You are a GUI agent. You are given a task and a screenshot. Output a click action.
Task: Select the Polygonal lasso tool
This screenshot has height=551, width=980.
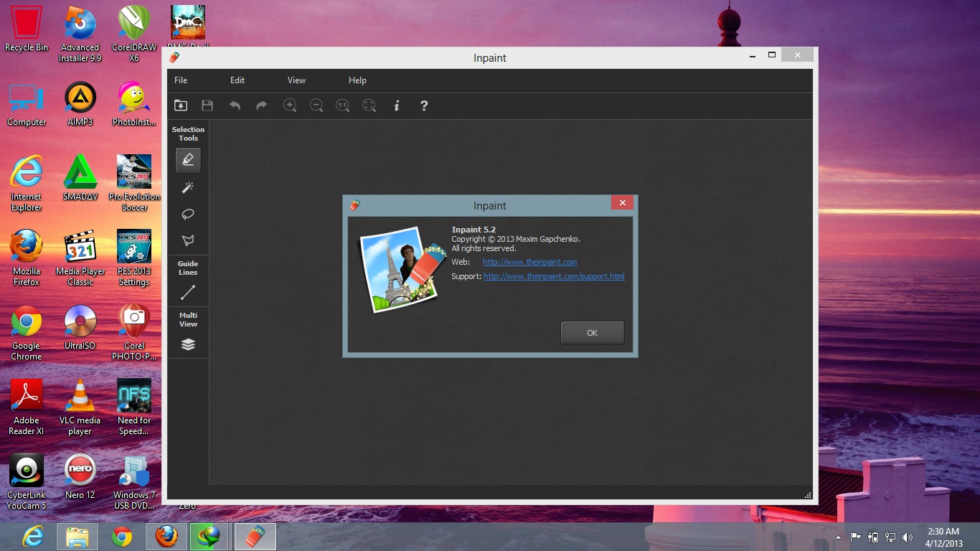[188, 240]
